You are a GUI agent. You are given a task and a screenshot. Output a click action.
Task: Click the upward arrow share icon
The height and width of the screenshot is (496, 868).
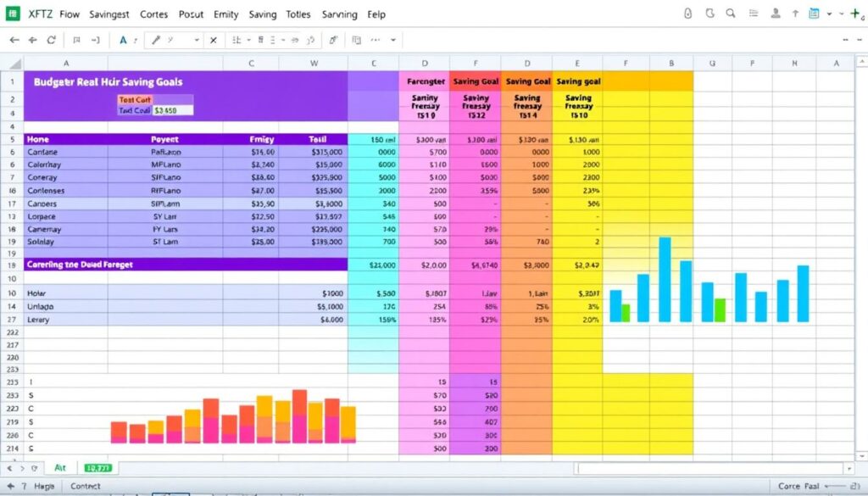click(x=795, y=14)
